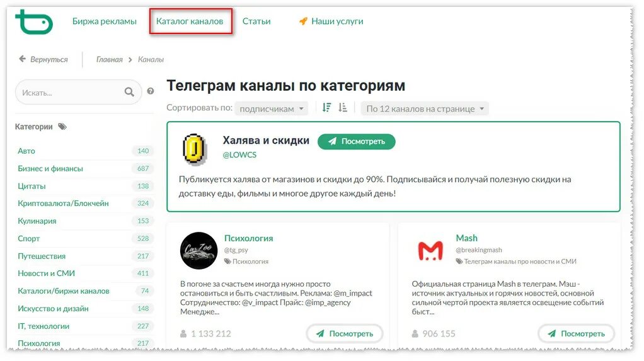Open Каталог каналов menu item
Viewport: 644px width, 361px height.
[x=190, y=21]
